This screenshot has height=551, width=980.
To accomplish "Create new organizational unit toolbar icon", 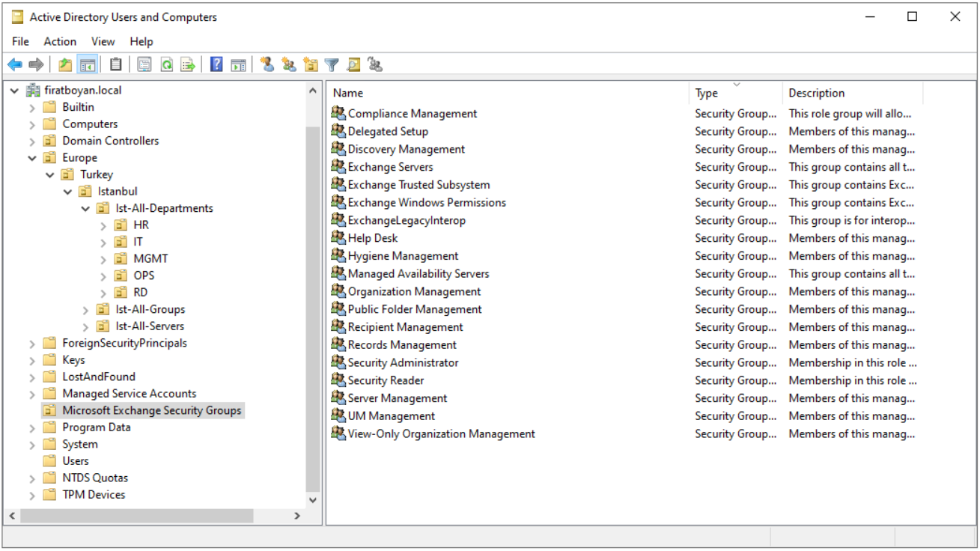I will point(311,65).
